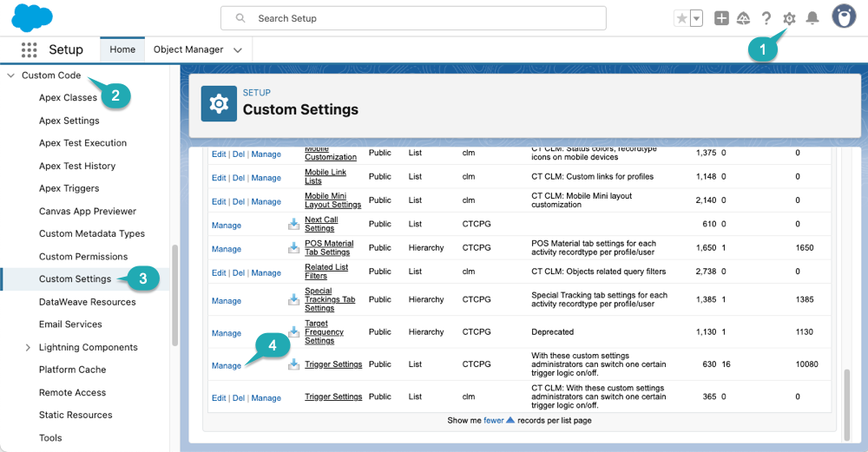This screenshot has width=868, height=452.
Task: Click Manage for CTCPG Trigger Settings
Action: tap(227, 366)
